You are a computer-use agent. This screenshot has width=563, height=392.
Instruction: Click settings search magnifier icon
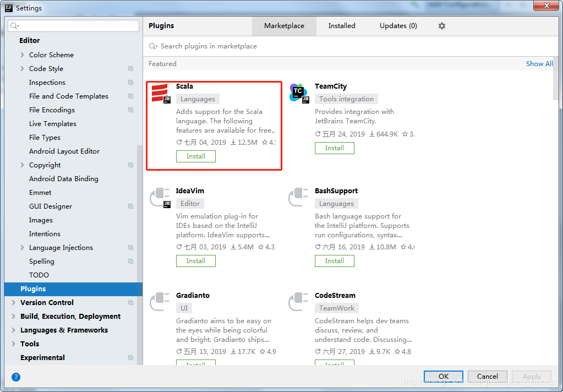pos(14,26)
